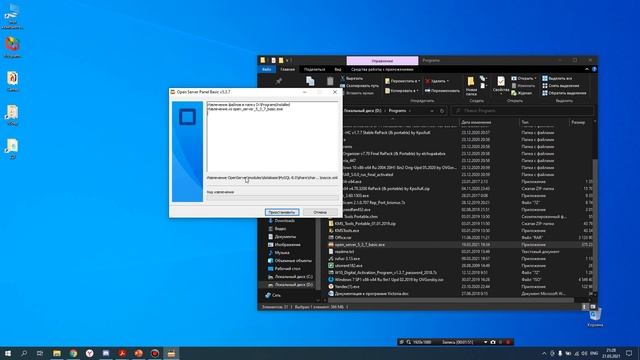Click the recorder camera screenshot icon
This screenshot has width=640, height=360.
(493, 342)
